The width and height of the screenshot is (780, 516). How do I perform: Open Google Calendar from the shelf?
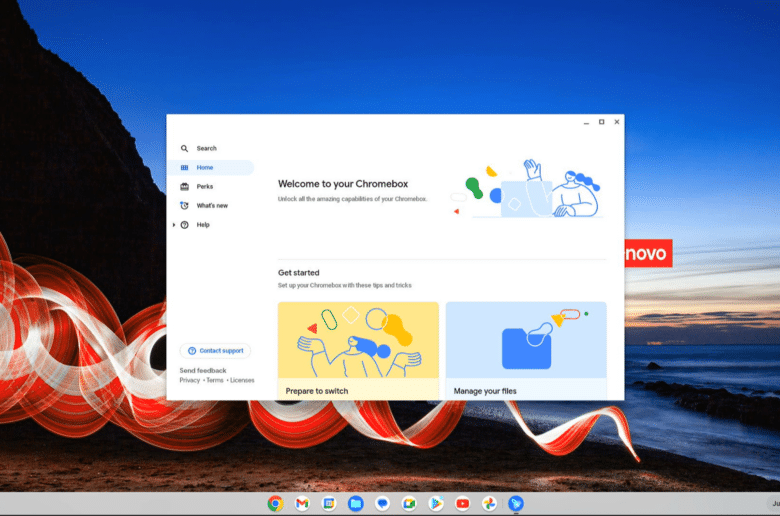(329, 504)
